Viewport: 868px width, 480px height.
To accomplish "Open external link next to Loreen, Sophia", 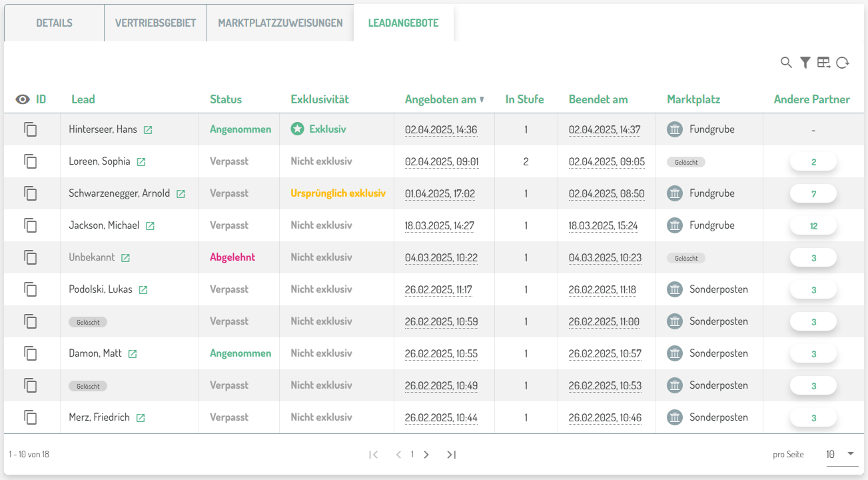I will coord(141,162).
